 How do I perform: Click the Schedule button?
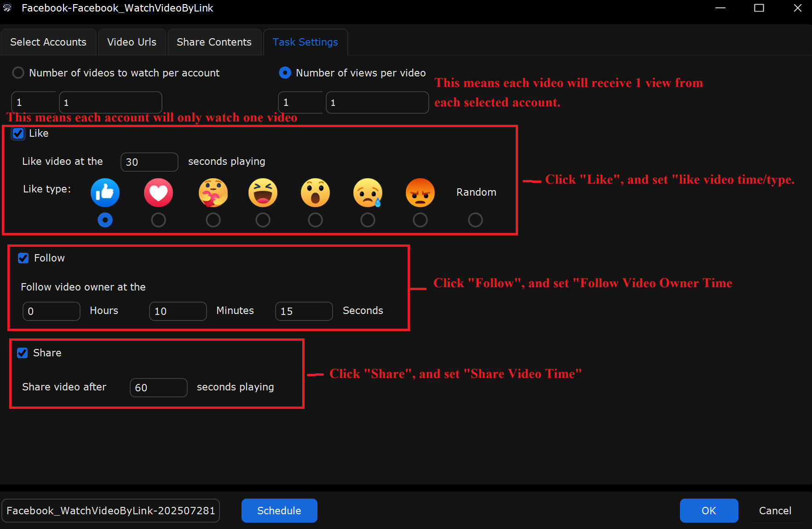point(279,511)
